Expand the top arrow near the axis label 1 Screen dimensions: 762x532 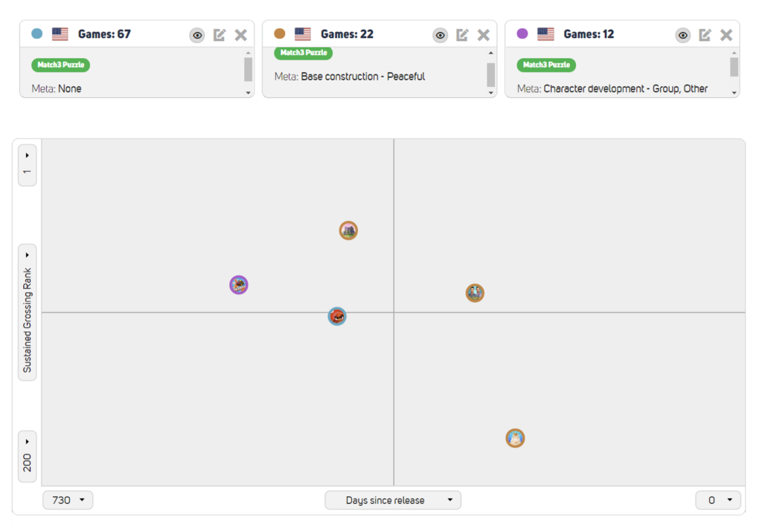point(27,156)
